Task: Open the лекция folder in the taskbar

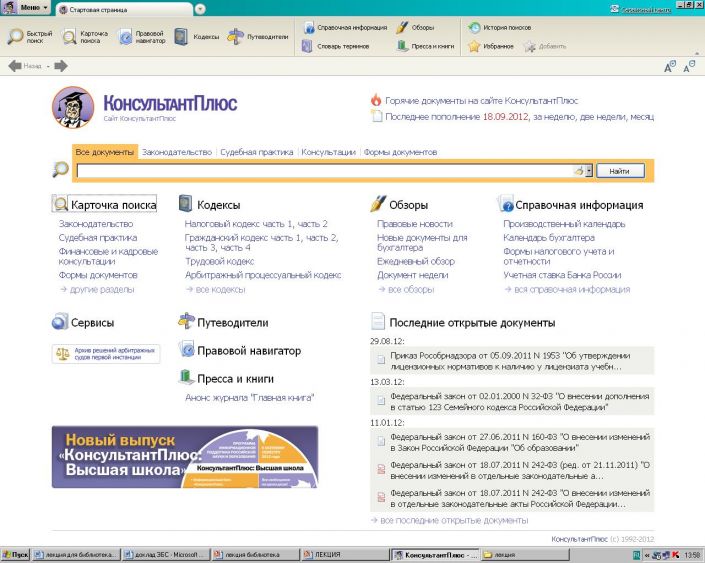Action: click(x=524, y=555)
